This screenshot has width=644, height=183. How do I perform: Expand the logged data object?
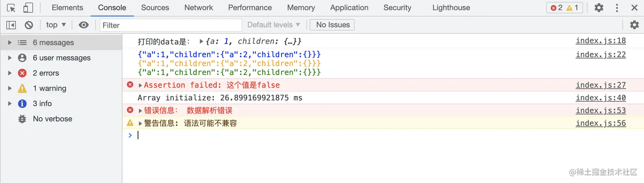(x=201, y=41)
